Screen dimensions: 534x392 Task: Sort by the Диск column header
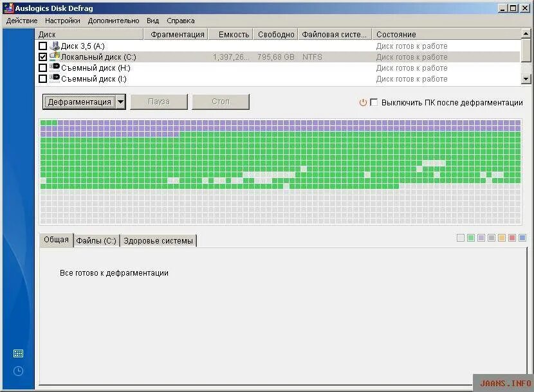click(89, 34)
